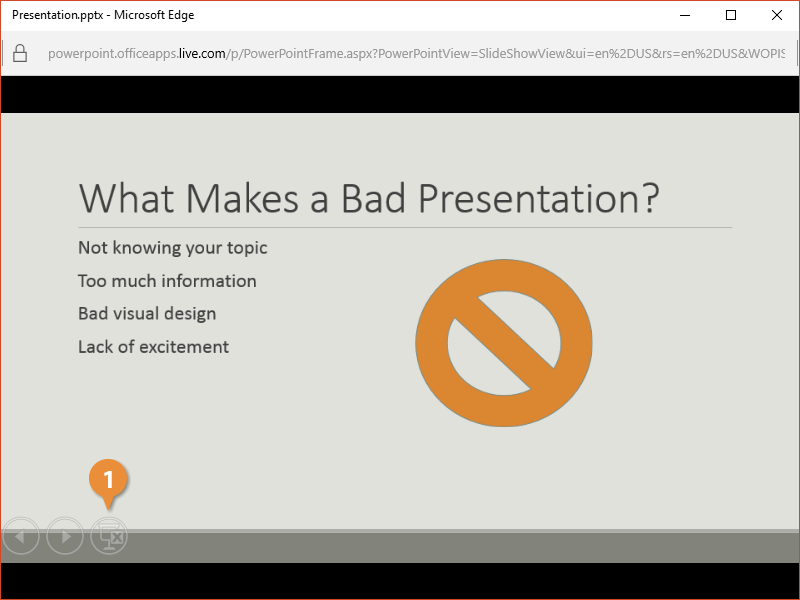
Task: Minimize the Microsoft Edge window
Action: point(685,15)
